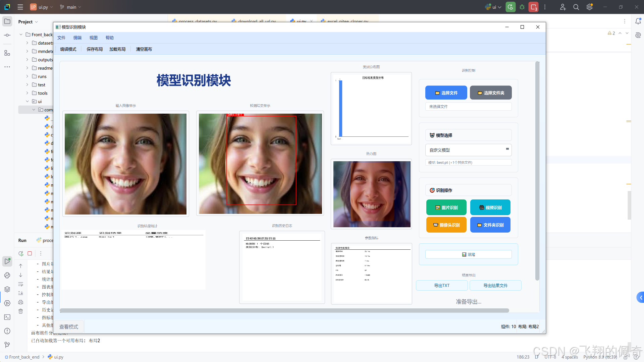Viewport: 644px width, 362px height.
Task: Click the Run 'ui' green rerun icon
Action: pyautogui.click(x=511, y=7)
